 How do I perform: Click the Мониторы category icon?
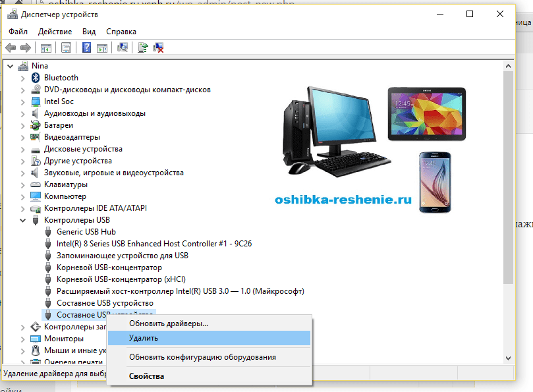coord(36,339)
